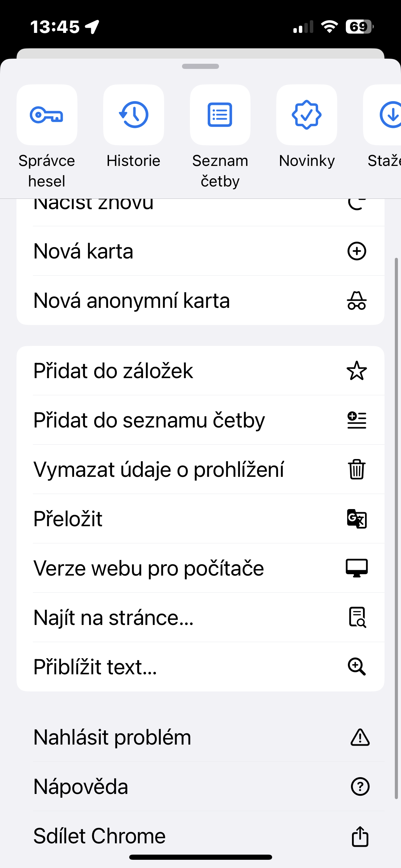Tap the partially visible downloads icon
Screen dimensions: 401x868
tap(391, 115)
